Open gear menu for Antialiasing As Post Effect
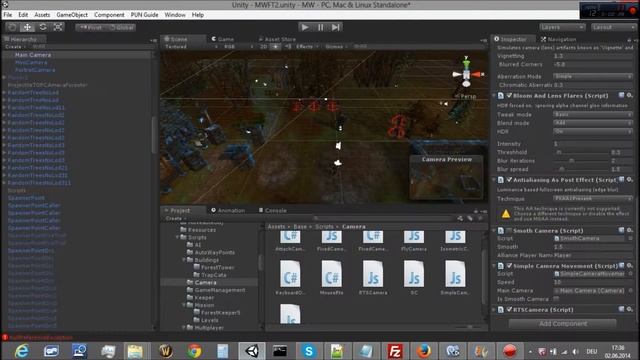 (x=630, y=179)
